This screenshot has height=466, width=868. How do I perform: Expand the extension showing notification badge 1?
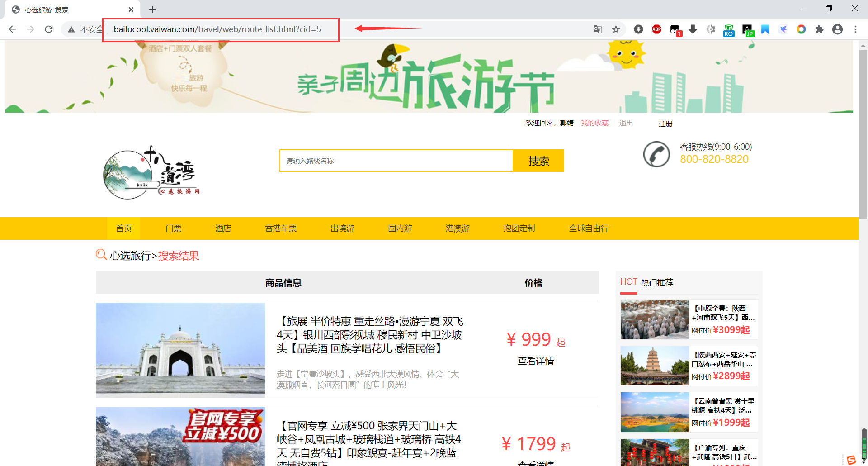(675, 29)
